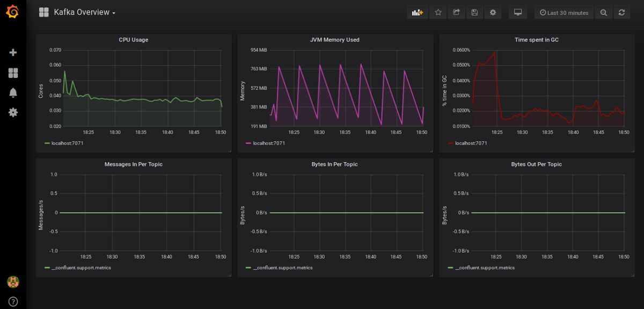Click green color line in CPU Usage legend

tap(47, 143)
